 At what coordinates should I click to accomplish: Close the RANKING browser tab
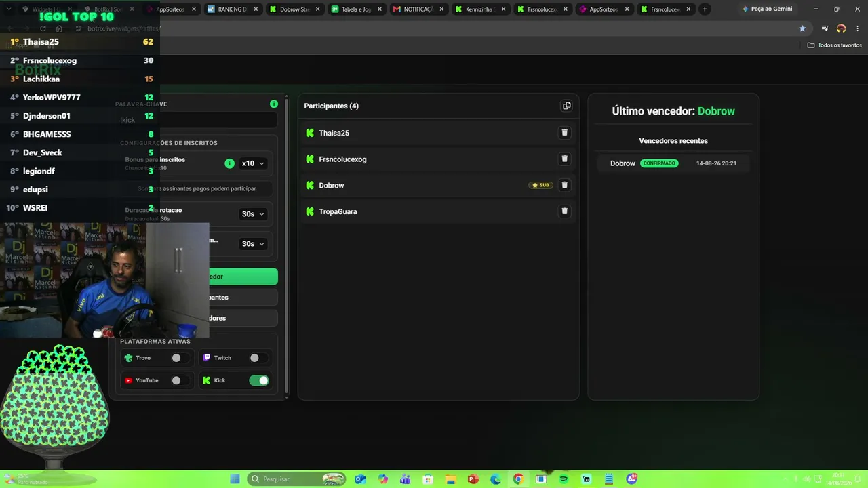[x=255, y=9]
